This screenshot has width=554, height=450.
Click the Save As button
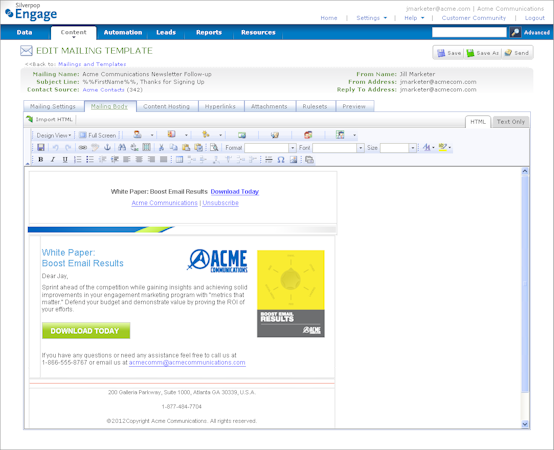point(483,53)
